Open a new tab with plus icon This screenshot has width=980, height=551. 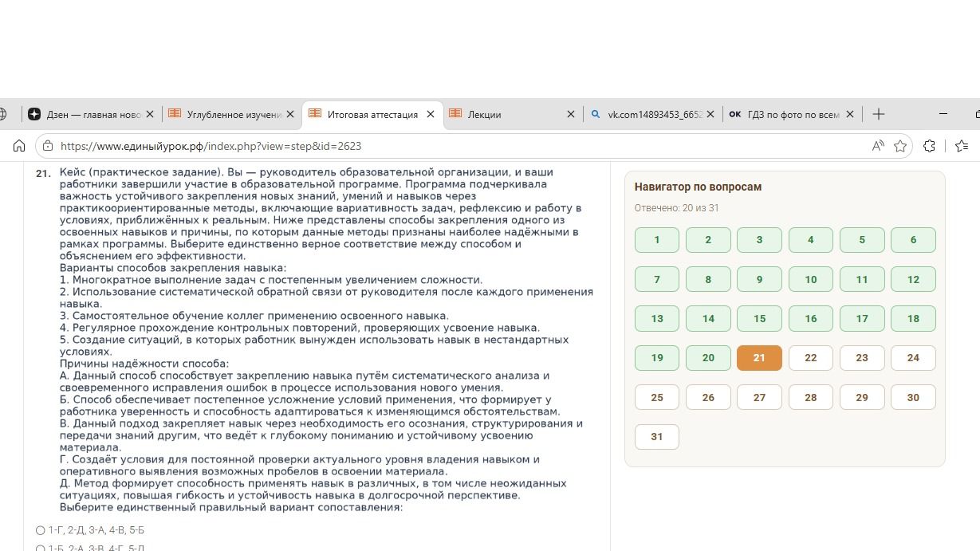(x=879, y=114)
